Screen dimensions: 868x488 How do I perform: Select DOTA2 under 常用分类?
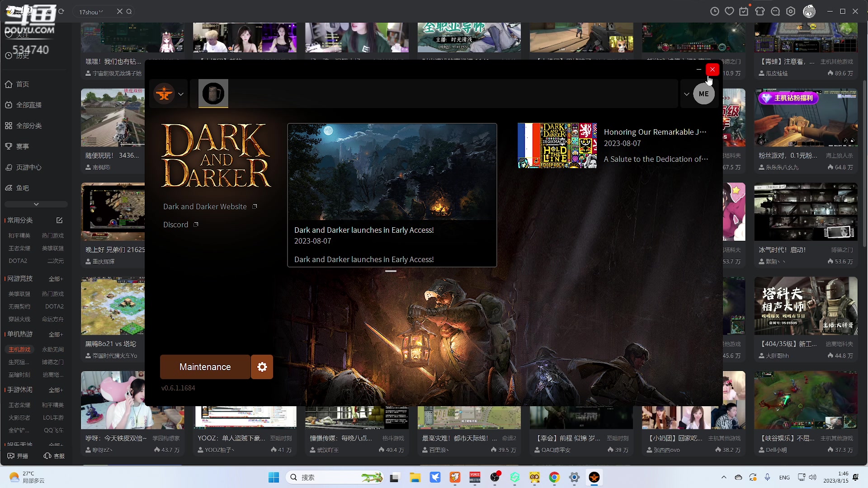(18, 261)
